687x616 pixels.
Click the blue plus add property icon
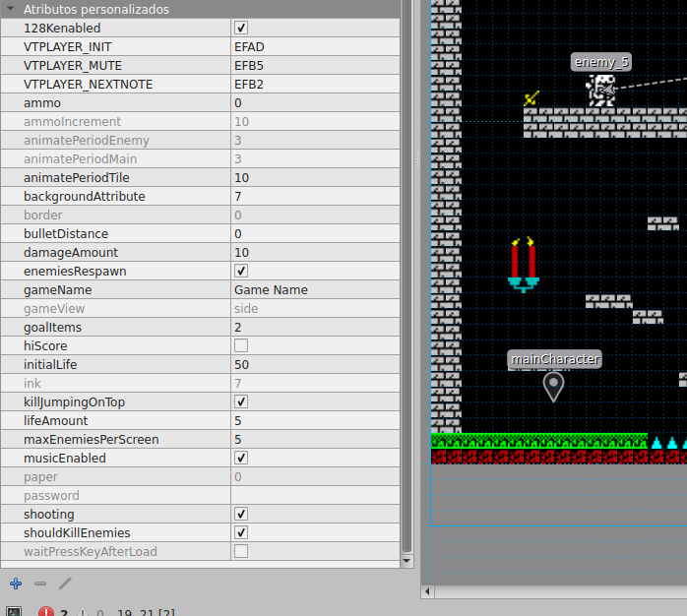(x=16, y=584)
